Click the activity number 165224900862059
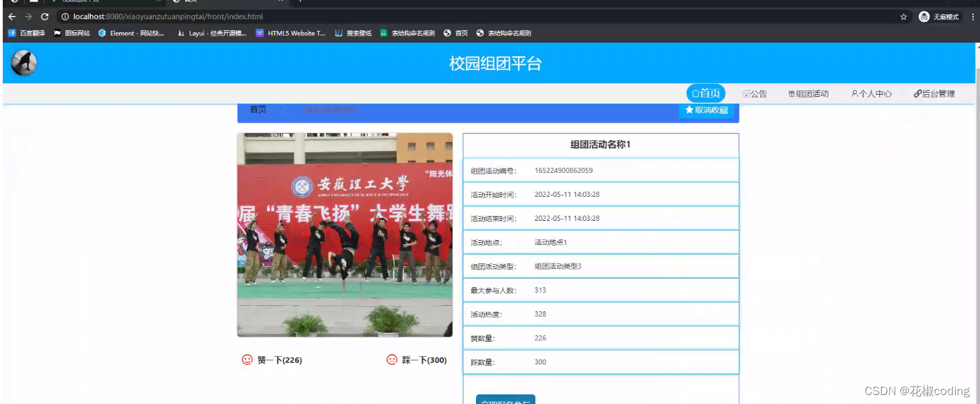The image size is (980, 404). click(563, 170)
